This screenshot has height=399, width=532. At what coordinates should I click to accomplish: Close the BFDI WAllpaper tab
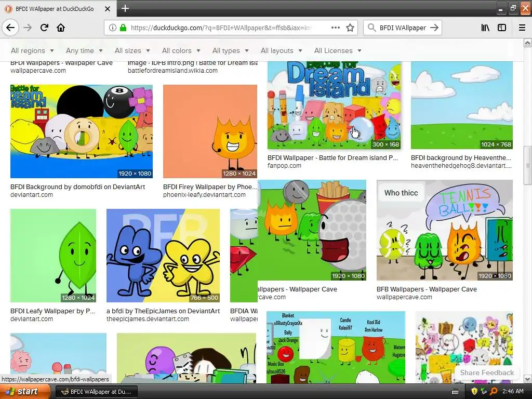[x=107, y=9]
